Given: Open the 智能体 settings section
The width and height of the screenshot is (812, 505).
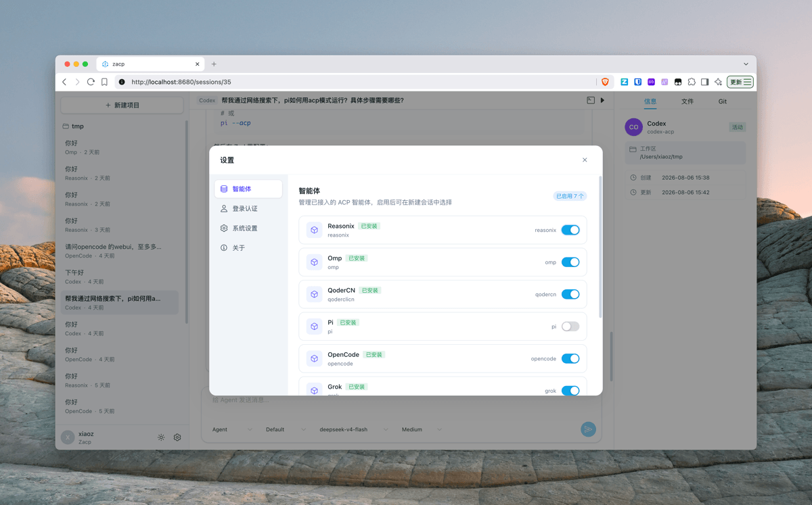Looking at the screenshot, I should click(248, 189).
